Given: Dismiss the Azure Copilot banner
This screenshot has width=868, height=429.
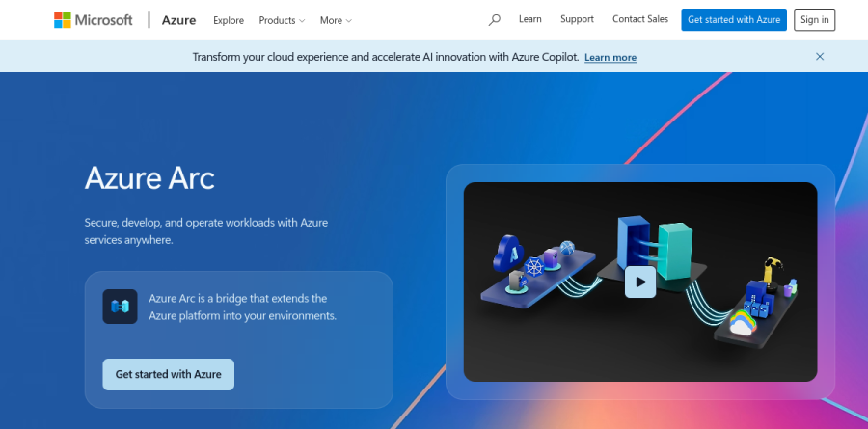Looking at the screenshot, I should click(x=820, y=57).
